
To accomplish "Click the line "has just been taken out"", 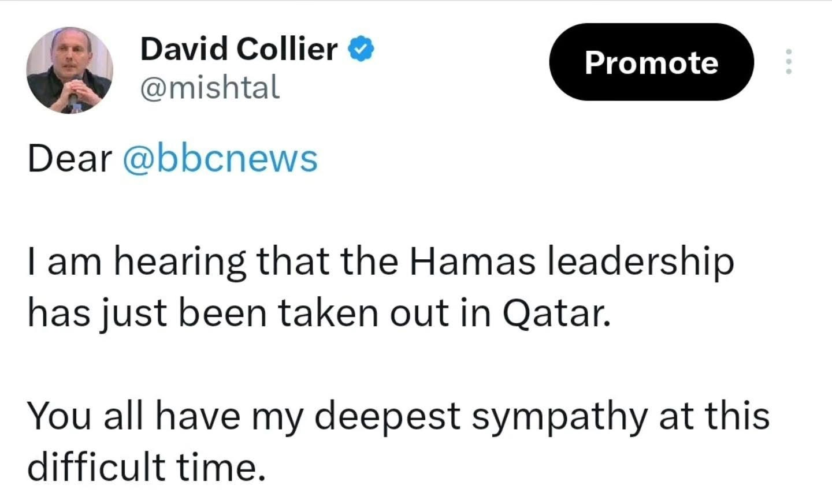I will (319, 313).
